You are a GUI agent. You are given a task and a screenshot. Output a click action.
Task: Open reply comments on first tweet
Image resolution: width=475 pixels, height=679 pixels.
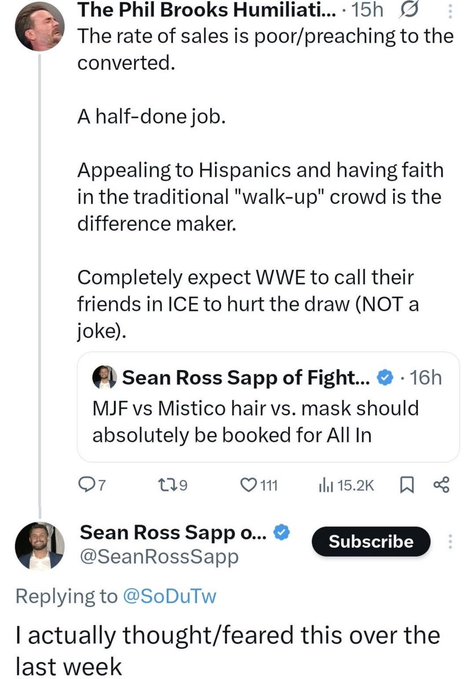click(x=91, y=485)
